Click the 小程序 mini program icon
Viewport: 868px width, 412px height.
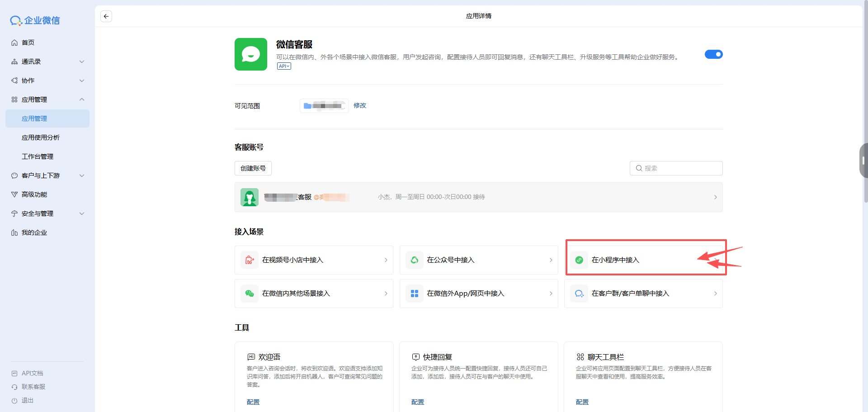(579, 260)
